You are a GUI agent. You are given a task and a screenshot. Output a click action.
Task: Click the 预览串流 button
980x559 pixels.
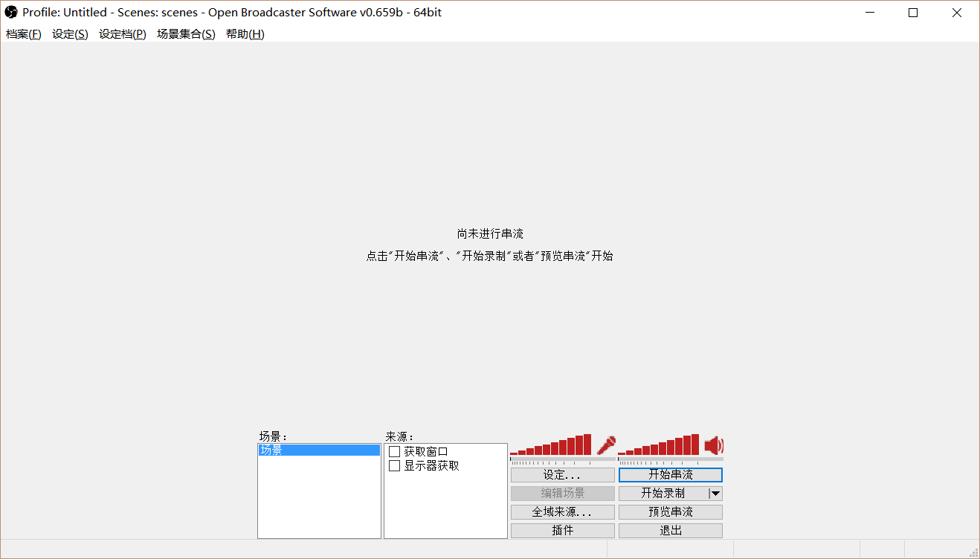671,512
